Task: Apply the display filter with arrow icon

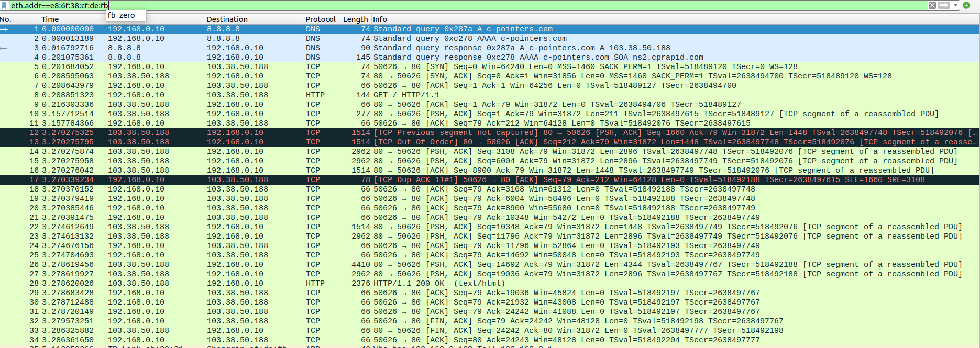Action: click(944, 5)
